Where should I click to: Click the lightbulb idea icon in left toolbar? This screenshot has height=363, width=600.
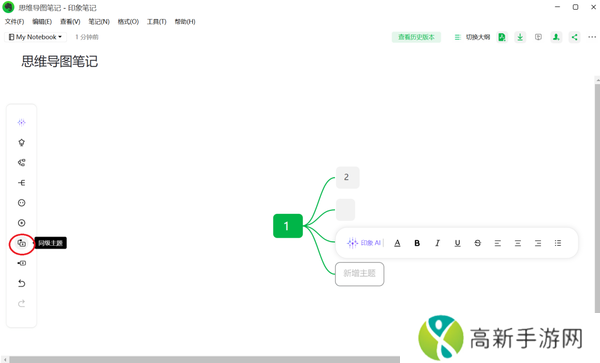point(21,143)
